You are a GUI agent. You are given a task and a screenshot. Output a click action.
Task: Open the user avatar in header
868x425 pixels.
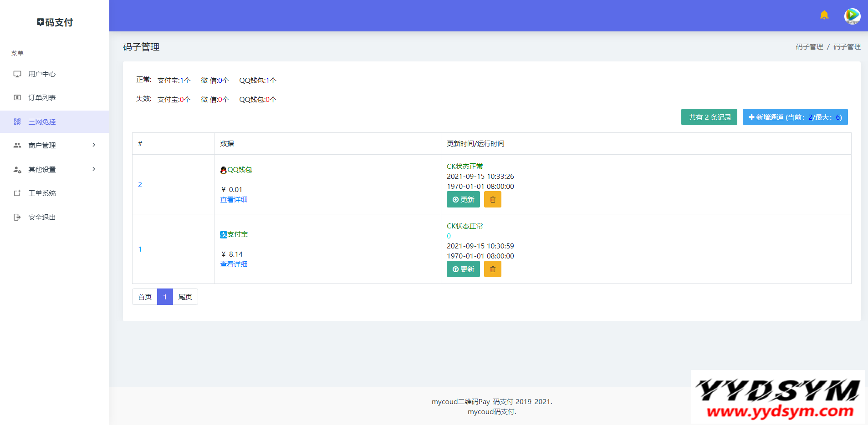tap(852, 16)
